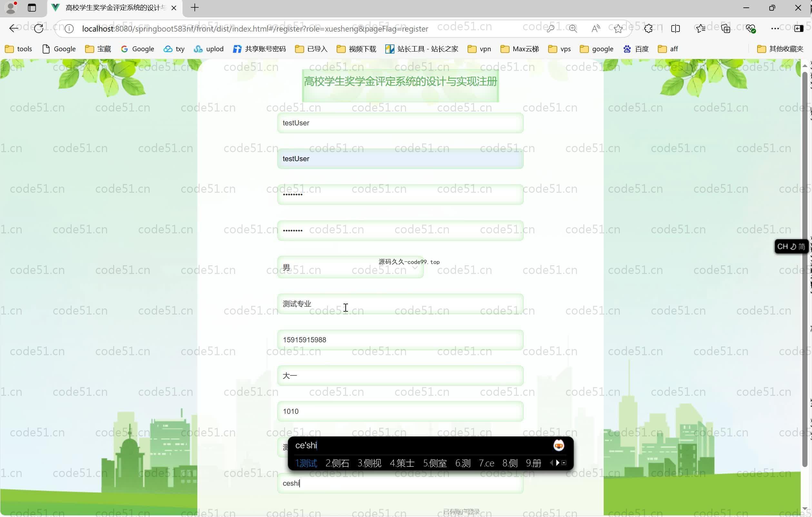Open Browser essentials heart icon

coord(751,29)
